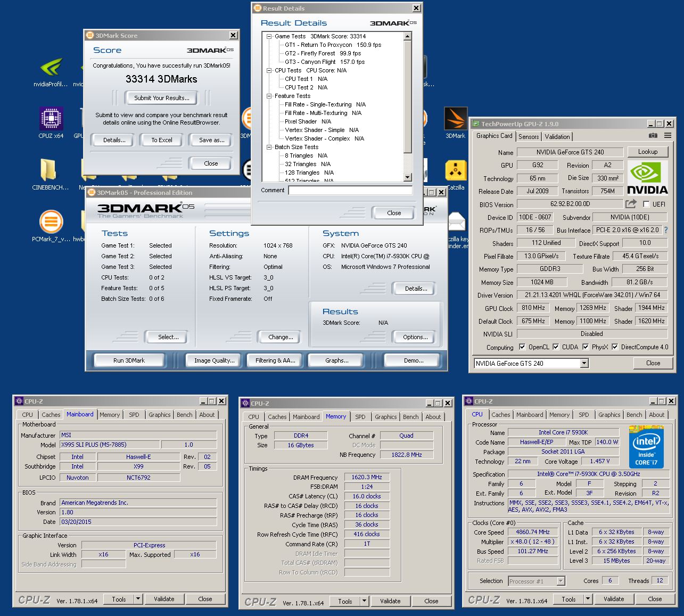Click the Lookup button in GPU-Z
684x616 pixels.
point(648,152)
